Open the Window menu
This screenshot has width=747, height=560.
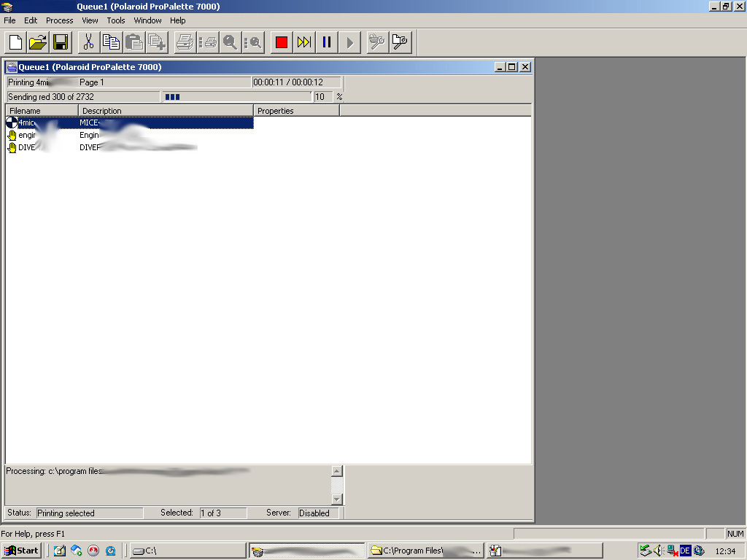tap(147, 20)
